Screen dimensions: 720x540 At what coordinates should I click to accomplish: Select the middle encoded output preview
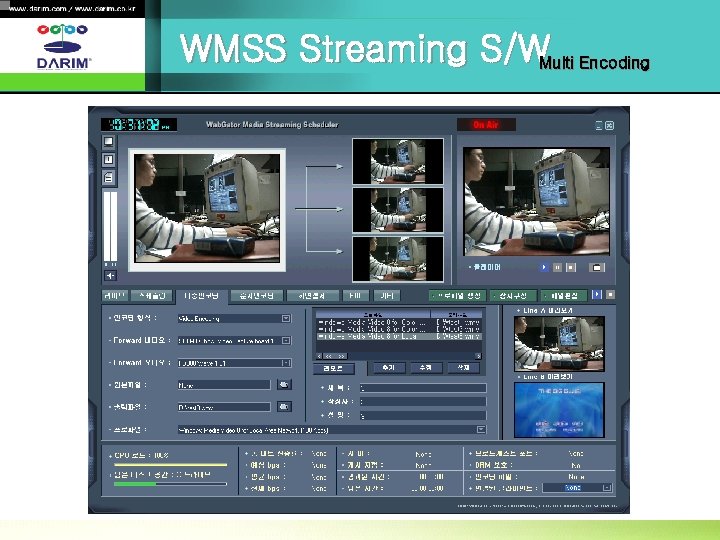tap(398, 210)
